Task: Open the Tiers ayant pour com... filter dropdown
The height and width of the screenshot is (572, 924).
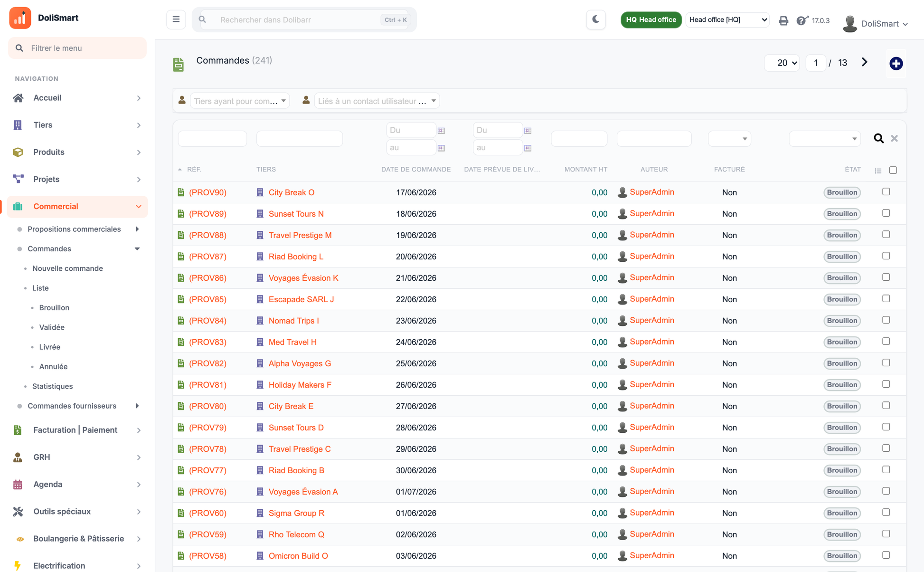Action: tap(240, 101)
